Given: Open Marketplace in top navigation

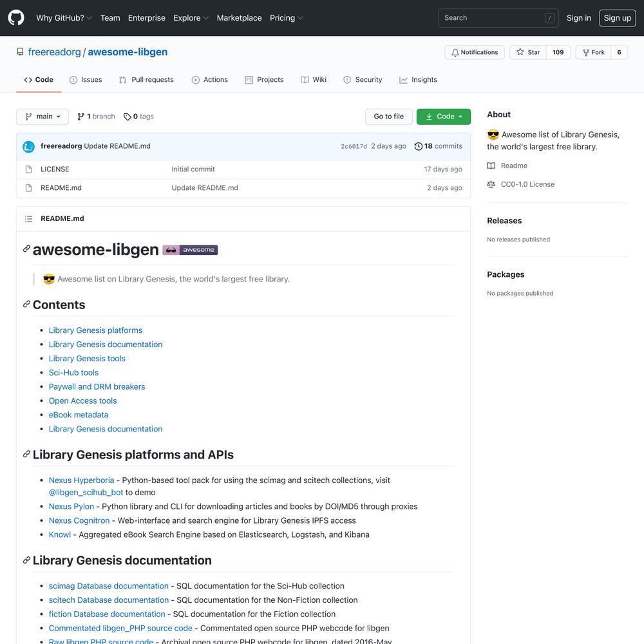Looking at the screenshot, I should click(239, 18).
